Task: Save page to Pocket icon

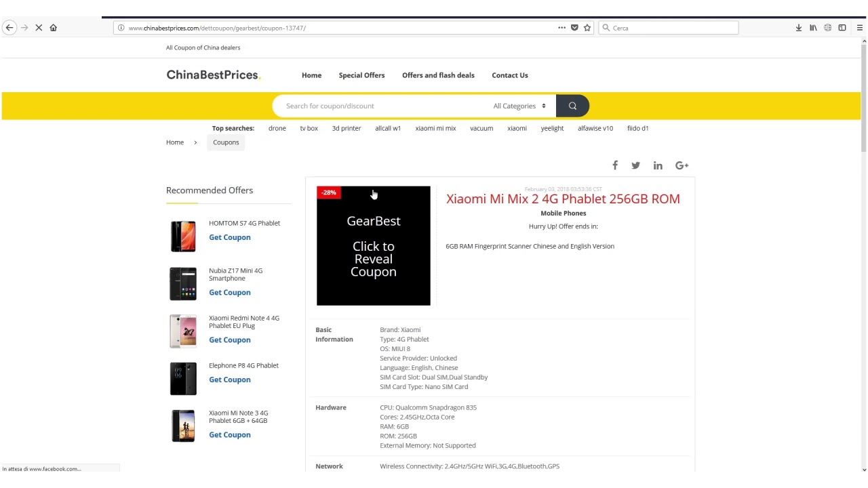Action: point(574,28)
